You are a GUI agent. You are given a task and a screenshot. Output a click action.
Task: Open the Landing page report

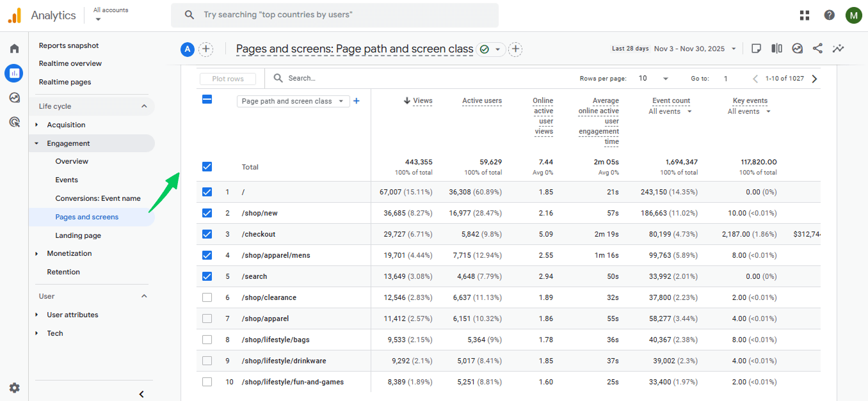pyautogui.click(x=78, y=235)
